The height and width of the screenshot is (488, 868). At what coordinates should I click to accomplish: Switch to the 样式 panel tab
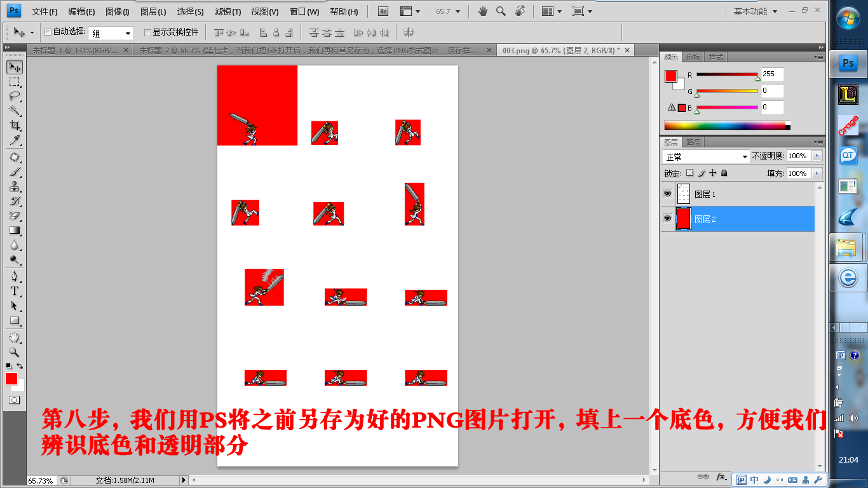tap(716, 57)
